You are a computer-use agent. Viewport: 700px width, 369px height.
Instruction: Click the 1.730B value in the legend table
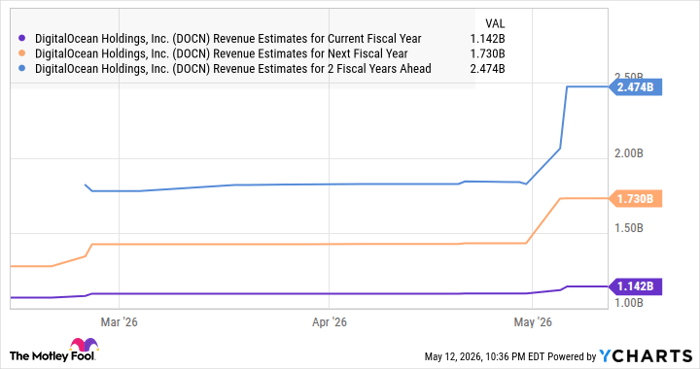point(488,54)
